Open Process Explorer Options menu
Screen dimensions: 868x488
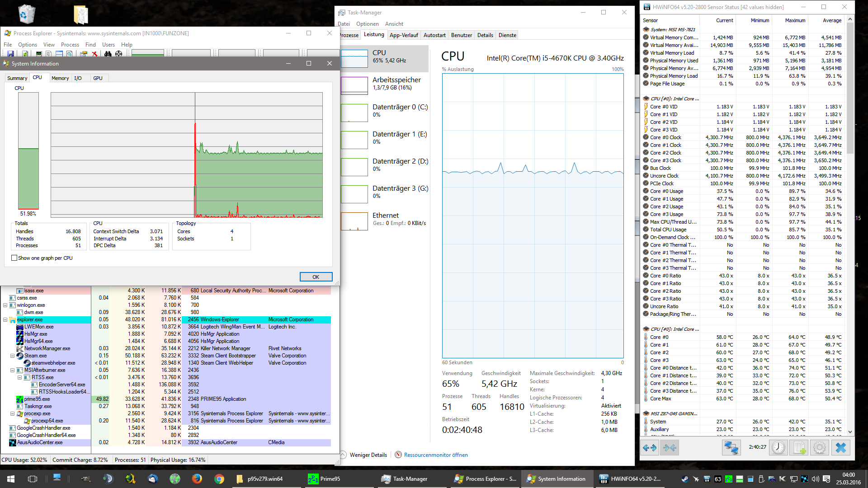27,45
